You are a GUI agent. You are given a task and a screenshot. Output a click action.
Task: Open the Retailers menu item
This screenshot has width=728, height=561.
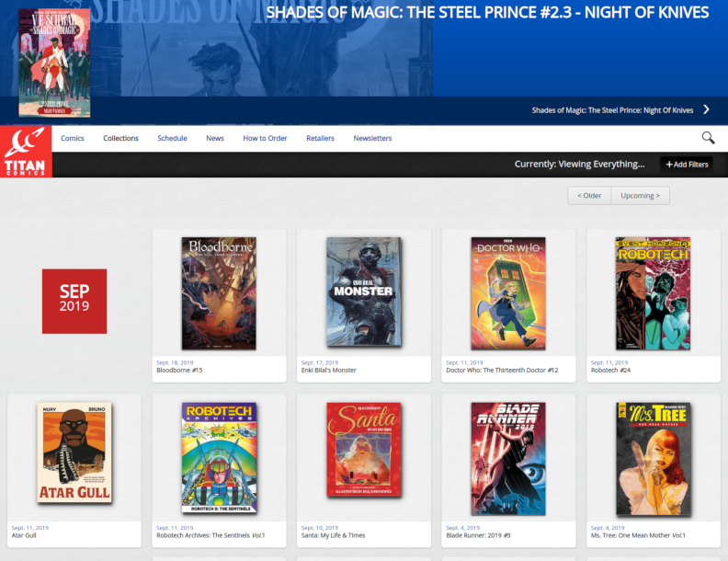click(321, 138)
